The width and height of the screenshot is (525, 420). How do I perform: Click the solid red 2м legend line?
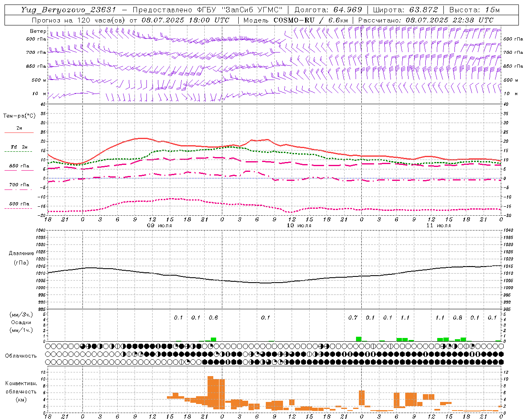19,133
